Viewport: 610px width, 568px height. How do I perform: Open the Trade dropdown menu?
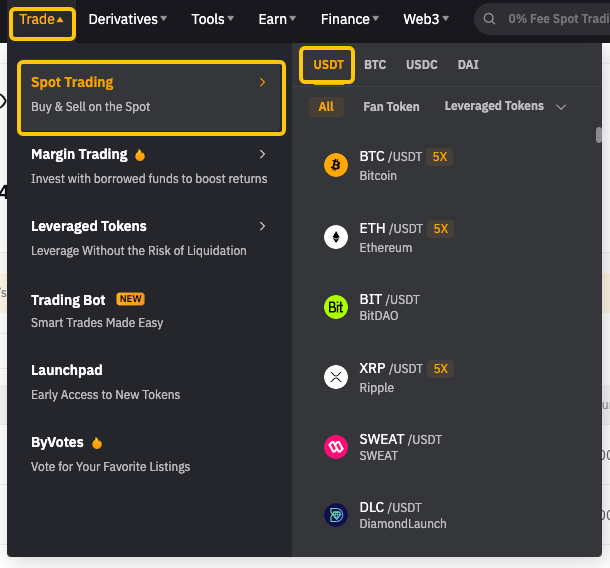tap(42, 19)
